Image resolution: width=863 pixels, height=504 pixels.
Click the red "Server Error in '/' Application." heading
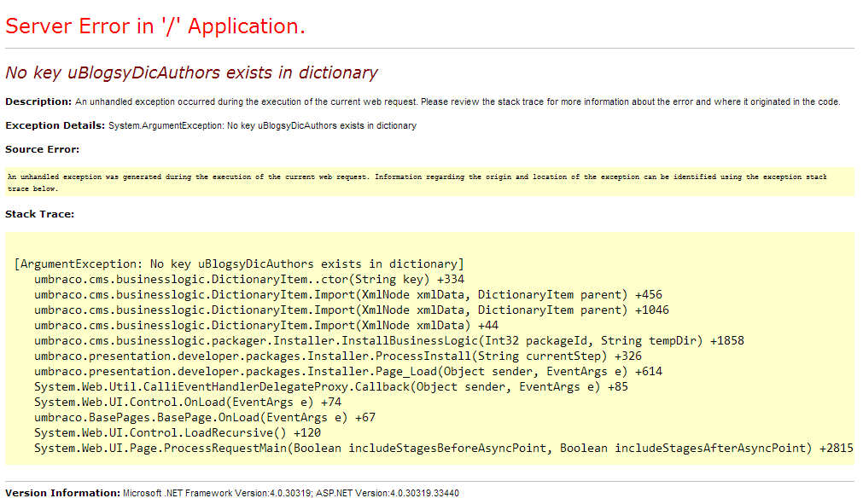pos(155,26)
